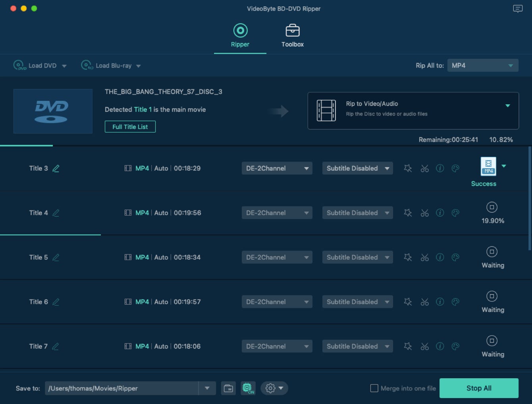Open Title 3 palette effects icon
The image size is (532, 404).
(455, 168)
